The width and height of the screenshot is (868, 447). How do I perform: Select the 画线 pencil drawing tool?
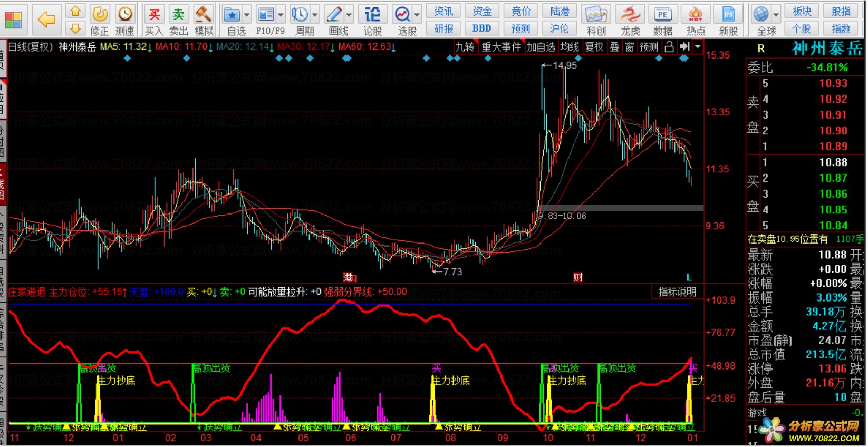[333, 14]
